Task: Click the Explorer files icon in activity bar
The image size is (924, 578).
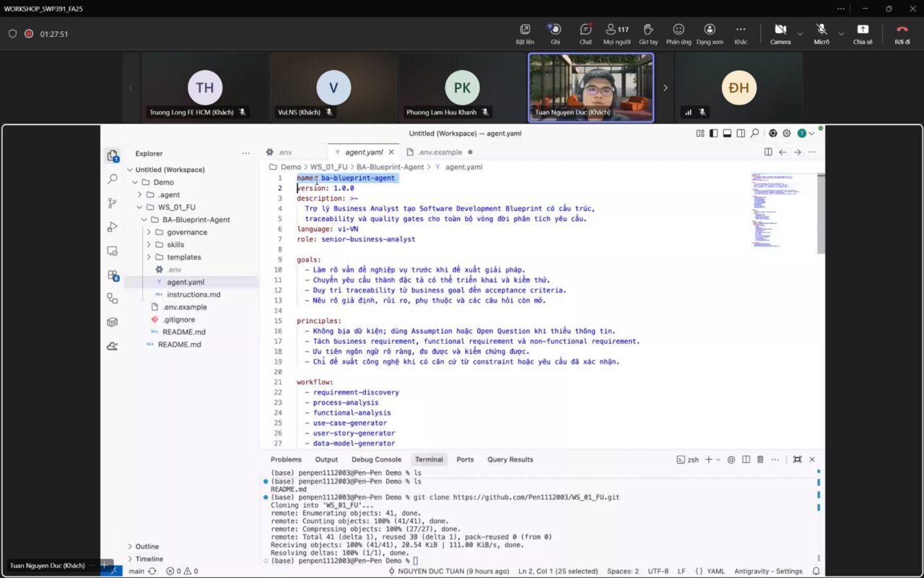Action: coord(113,155)
